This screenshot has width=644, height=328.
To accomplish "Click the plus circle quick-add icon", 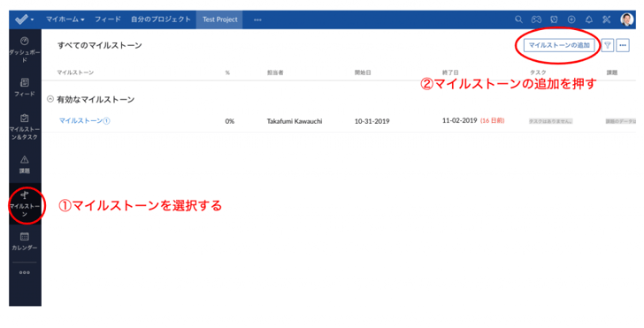I will 571,19.
